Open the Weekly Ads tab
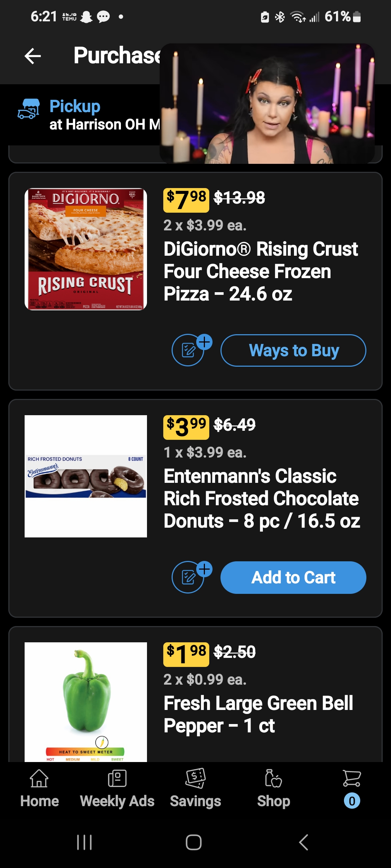The image size is (391, 868). pyautogui.click(x=117, y=788)
